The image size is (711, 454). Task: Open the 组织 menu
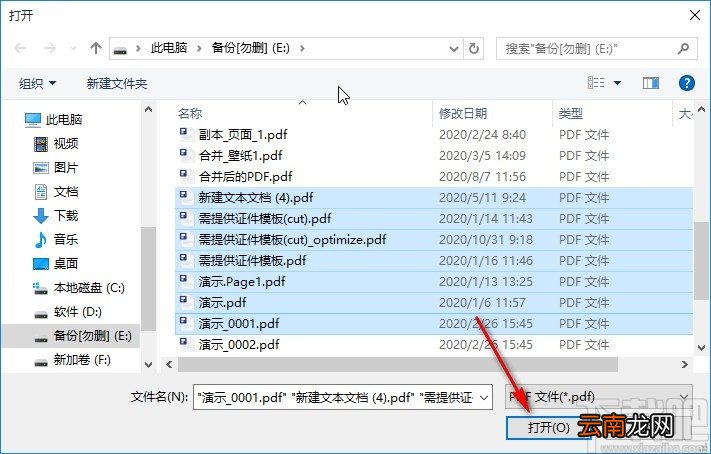37,83
